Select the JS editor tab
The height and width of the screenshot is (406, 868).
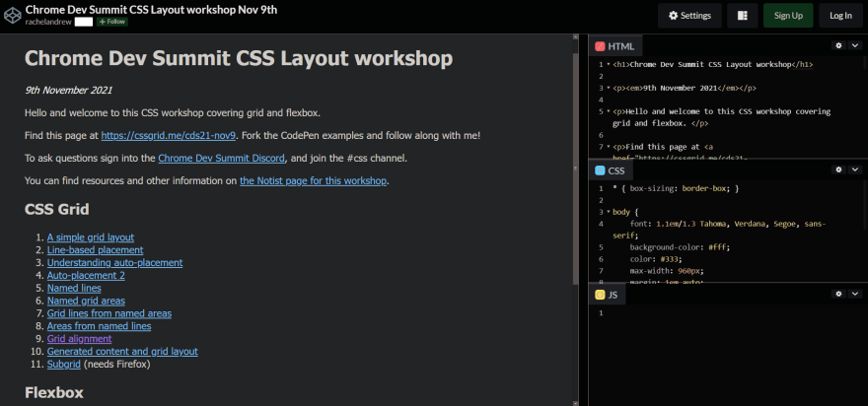point(607,295)
